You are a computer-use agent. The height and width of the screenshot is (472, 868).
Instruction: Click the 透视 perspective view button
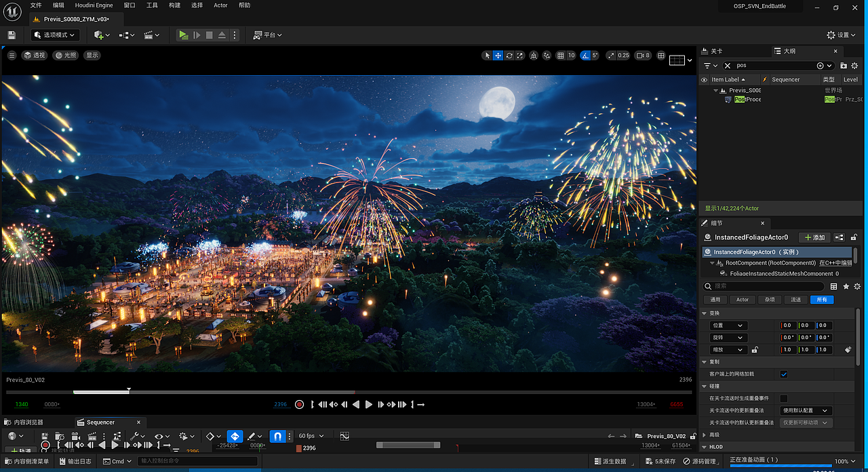(35, 55)
